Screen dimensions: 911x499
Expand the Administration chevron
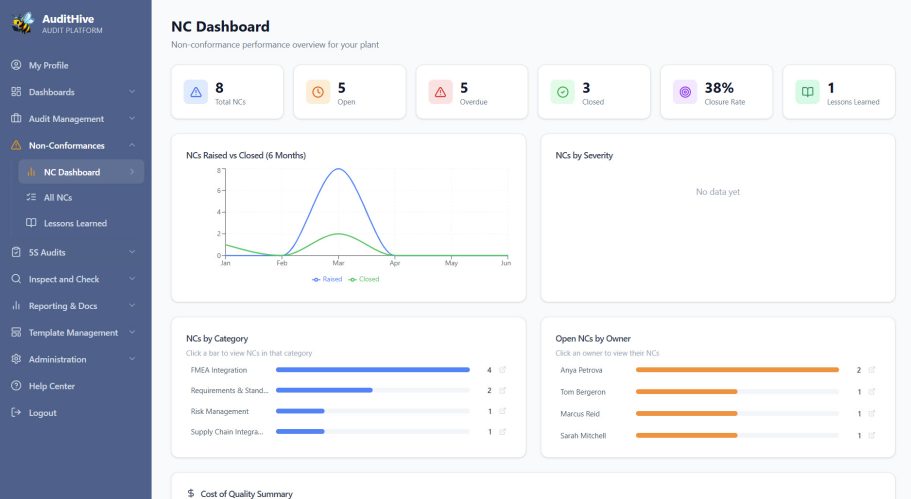click(132, 359)
